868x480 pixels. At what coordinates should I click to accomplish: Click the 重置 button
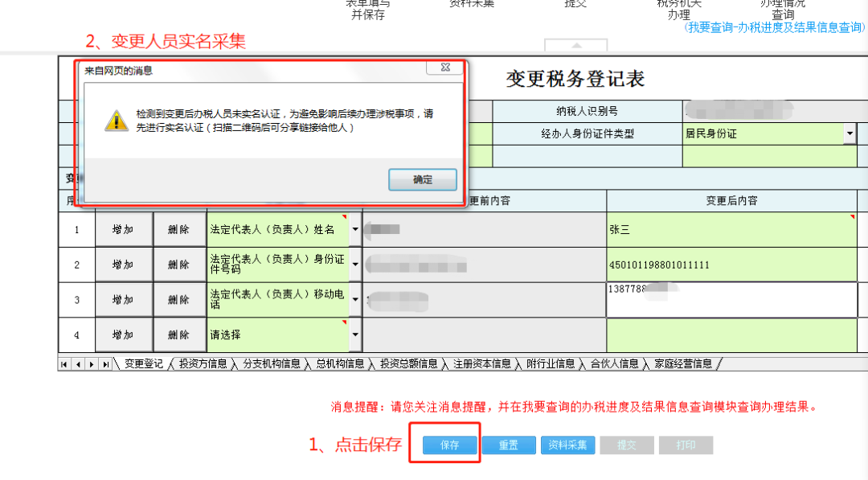509,445
